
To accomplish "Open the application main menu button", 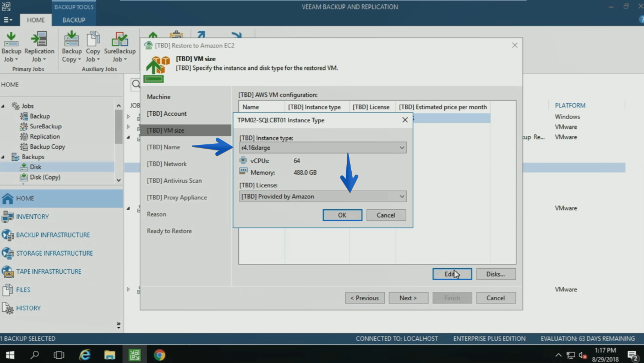I will click(7, 20).
